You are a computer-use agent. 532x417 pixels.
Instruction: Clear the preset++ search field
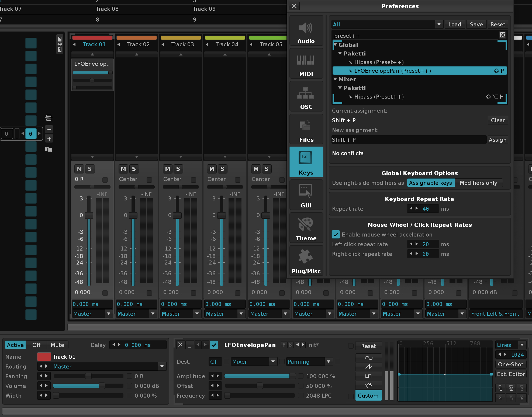(x=502, y=35)
